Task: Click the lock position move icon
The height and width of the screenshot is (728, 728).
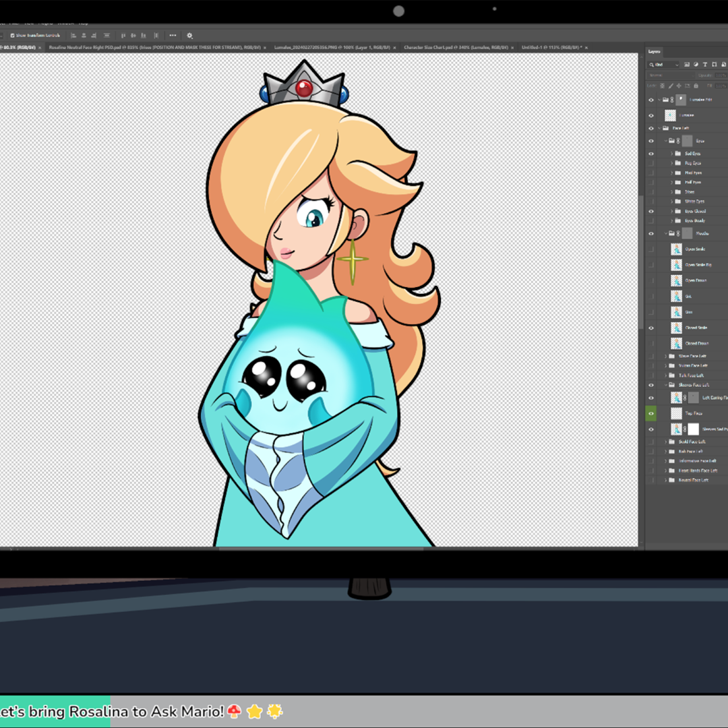Action: coord(679,86)
